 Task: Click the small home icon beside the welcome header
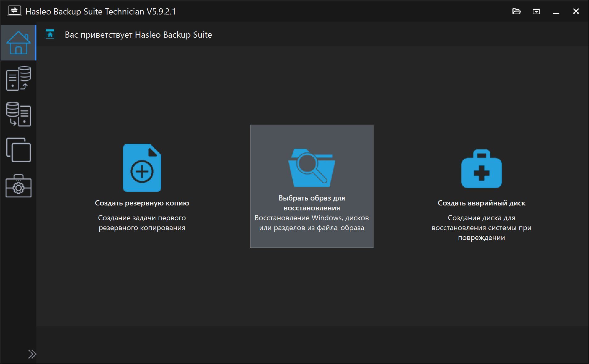(x=50, y=34)
